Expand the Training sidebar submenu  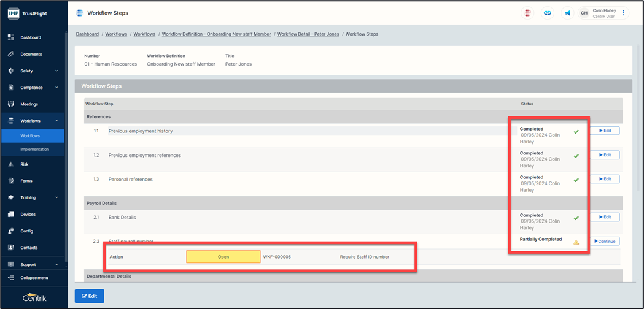click(56, 197)
